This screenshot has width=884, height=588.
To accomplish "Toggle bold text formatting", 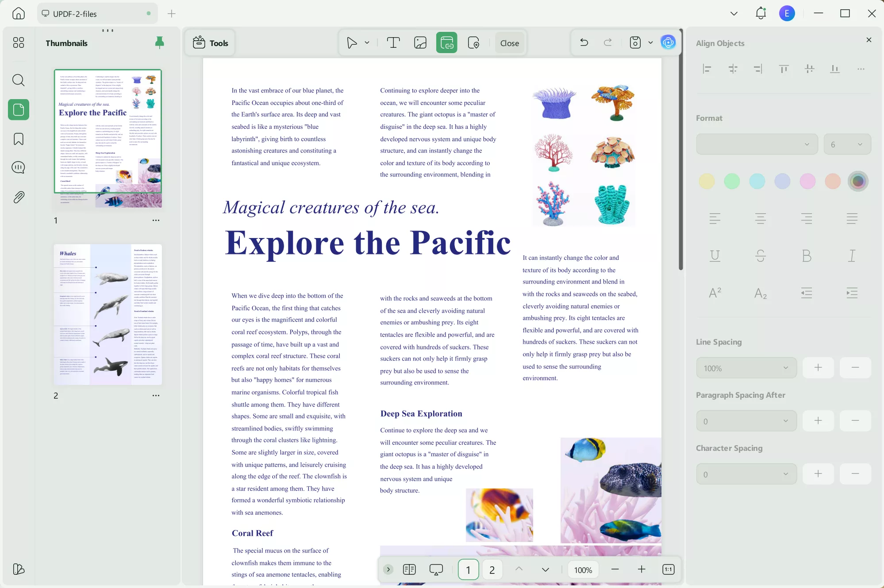I will click(x=806, y=256).
